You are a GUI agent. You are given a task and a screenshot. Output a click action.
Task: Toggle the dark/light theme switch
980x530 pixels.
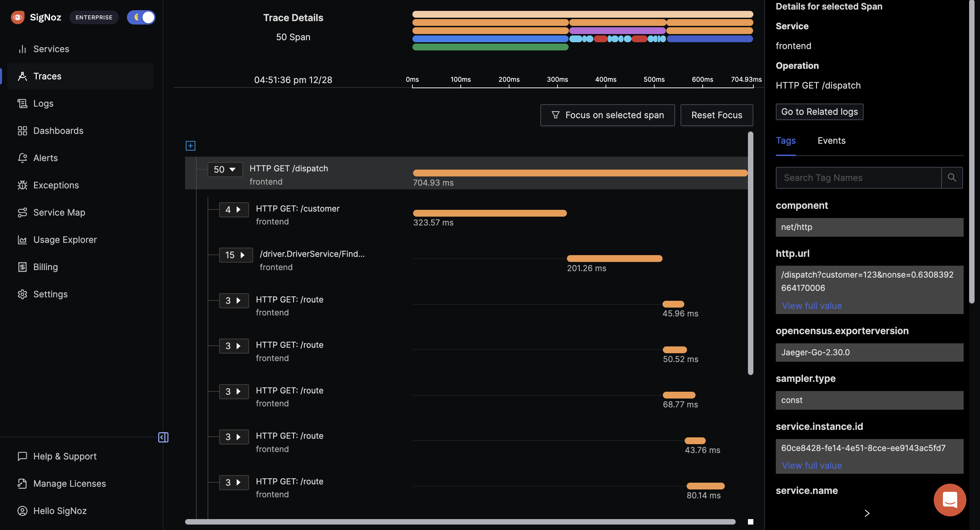point(141,17)
